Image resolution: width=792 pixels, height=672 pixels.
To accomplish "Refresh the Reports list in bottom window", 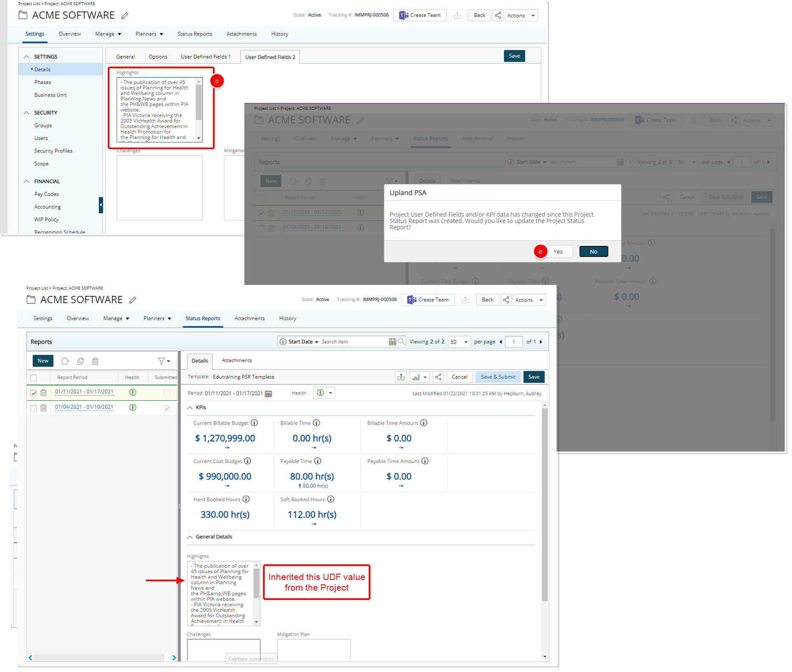I will click(x=65, y=361).
